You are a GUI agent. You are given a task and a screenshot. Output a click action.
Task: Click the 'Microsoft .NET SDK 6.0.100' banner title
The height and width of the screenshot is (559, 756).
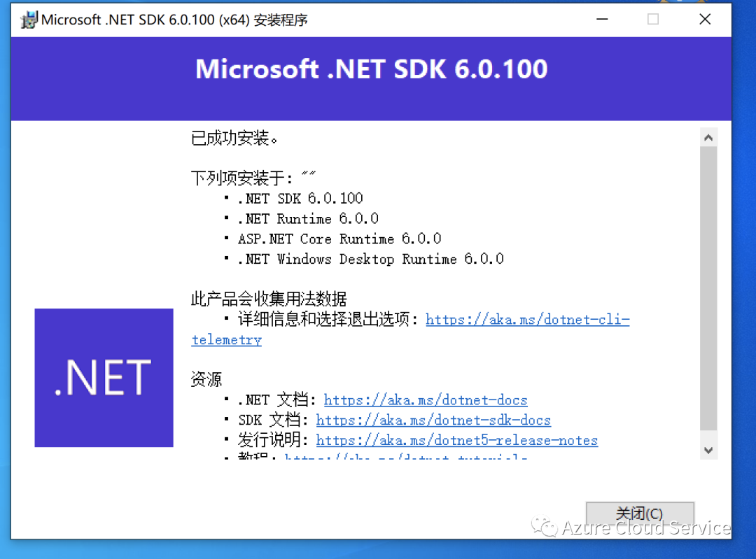[371, 69]
